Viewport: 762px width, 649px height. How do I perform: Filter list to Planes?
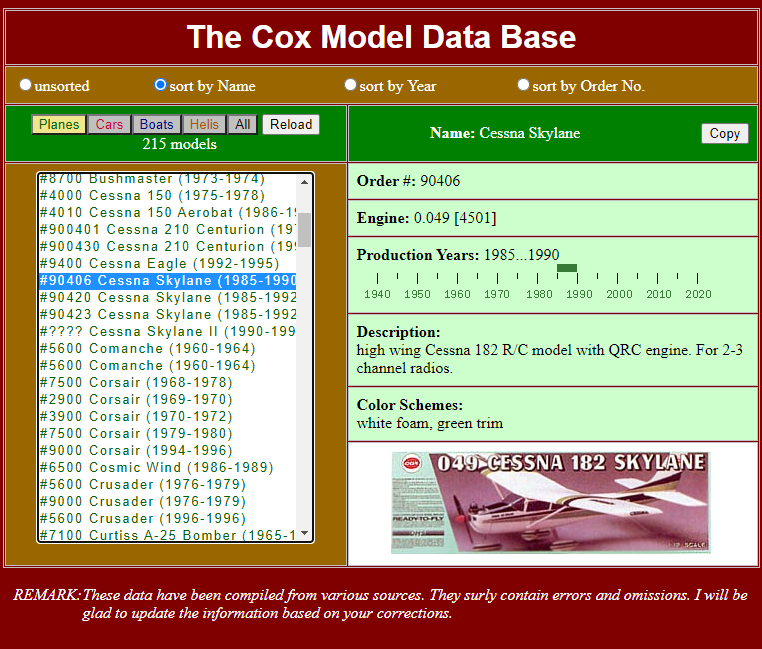[59, 124]
